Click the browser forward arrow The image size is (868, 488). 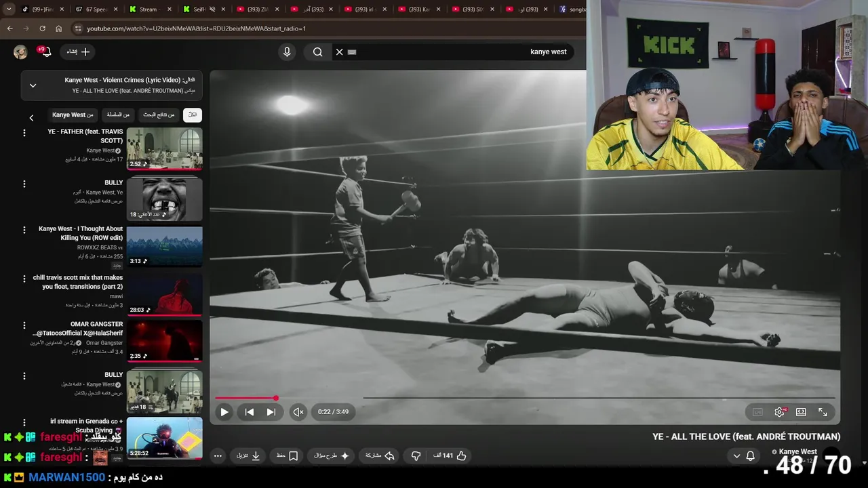[26, 28]
